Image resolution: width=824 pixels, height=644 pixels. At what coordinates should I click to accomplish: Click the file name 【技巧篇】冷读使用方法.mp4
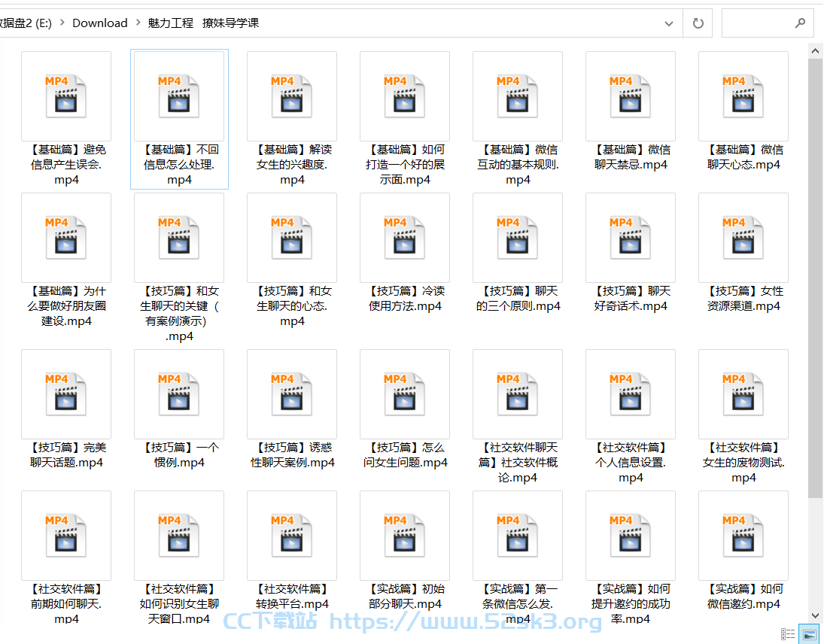tap(405, 299)
